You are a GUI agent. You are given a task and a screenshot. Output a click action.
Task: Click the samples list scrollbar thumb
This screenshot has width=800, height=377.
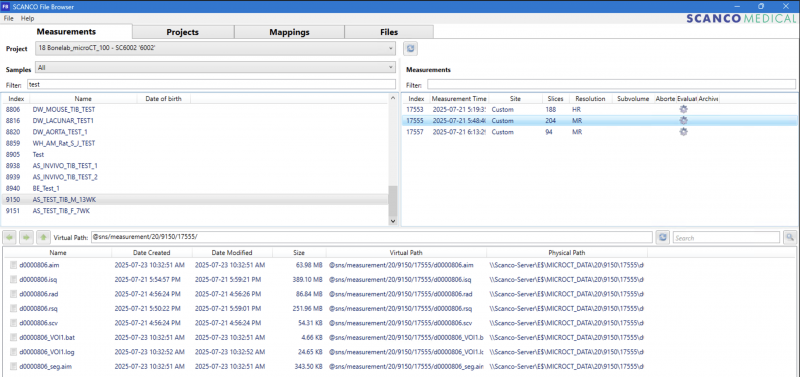[x=392, y=201]
